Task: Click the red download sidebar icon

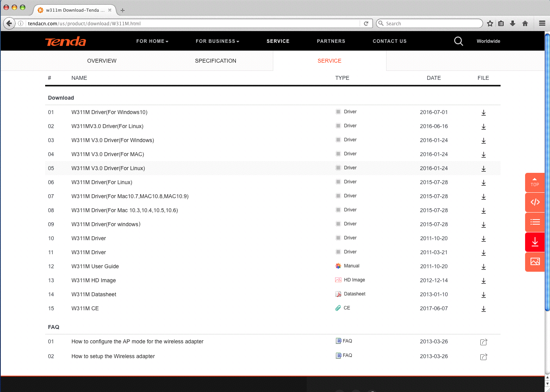Action: pyautogui.click(x=535, y=242)
